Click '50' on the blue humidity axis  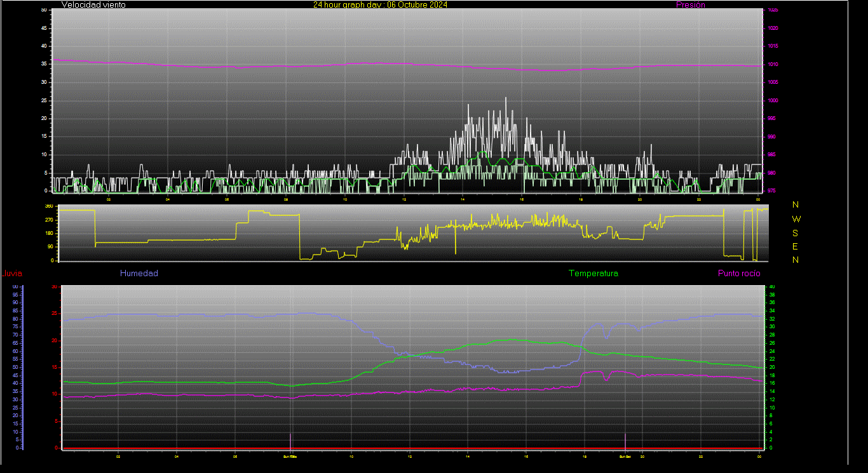[x=15, y=368]
